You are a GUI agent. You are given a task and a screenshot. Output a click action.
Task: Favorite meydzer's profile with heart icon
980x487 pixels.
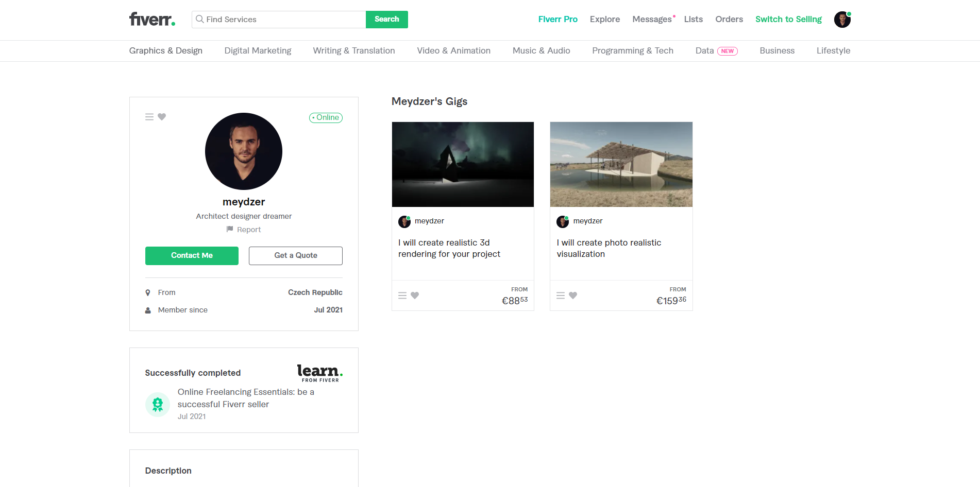tap(162, 117)
